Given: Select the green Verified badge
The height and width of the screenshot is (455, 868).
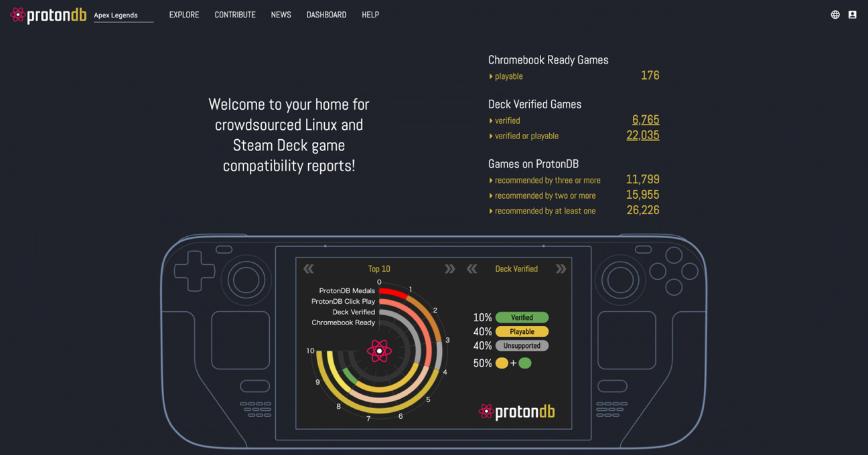Looking at the screenshot, I should tap(522, 317).
